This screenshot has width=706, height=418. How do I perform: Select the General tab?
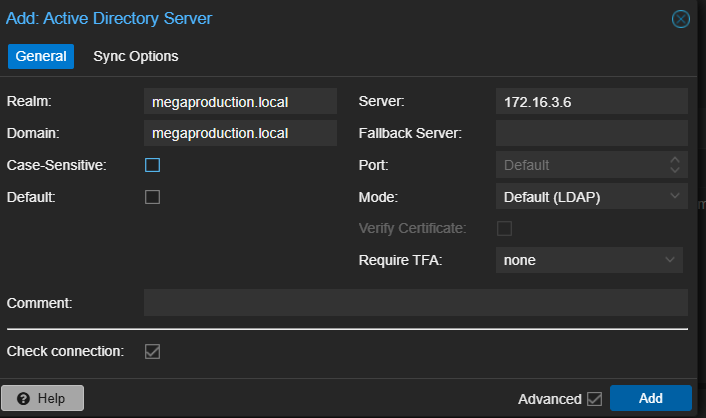pyautogui.click(x=41, y=56)
